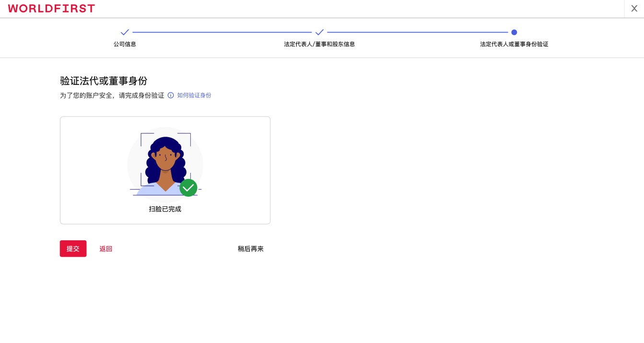Click the WorldFirst logo
Screen dimensions: 644x343
[51, 8]
